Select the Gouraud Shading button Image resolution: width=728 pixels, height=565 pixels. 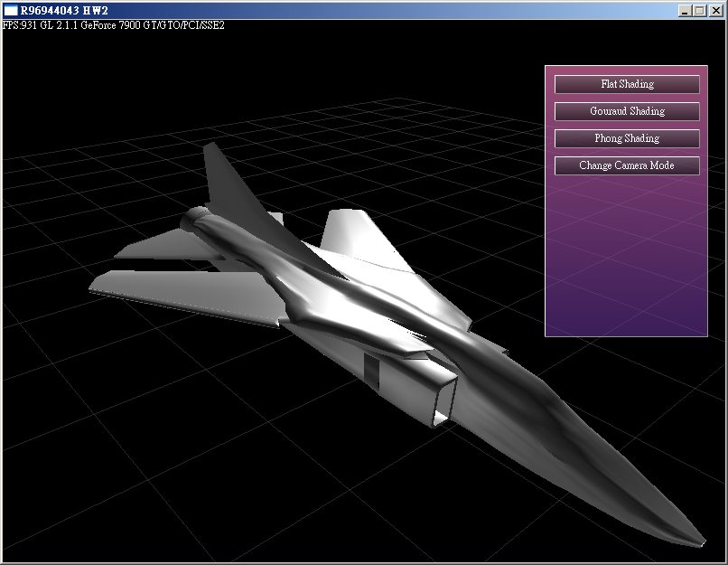point(627,111)
